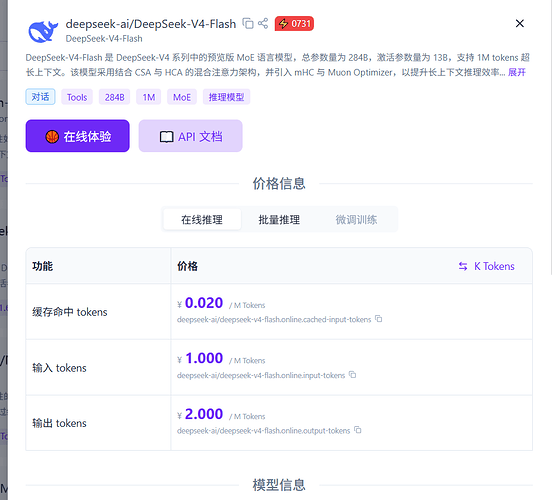Open the API 文档 documentation

pos(190,136)
